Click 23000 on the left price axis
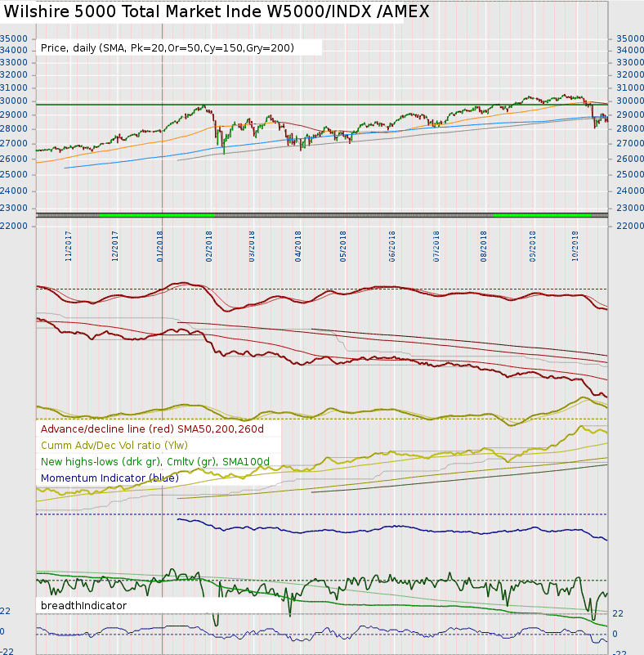Image resolution: width=644 pixels, height=655 pixels. click(13, 208)
